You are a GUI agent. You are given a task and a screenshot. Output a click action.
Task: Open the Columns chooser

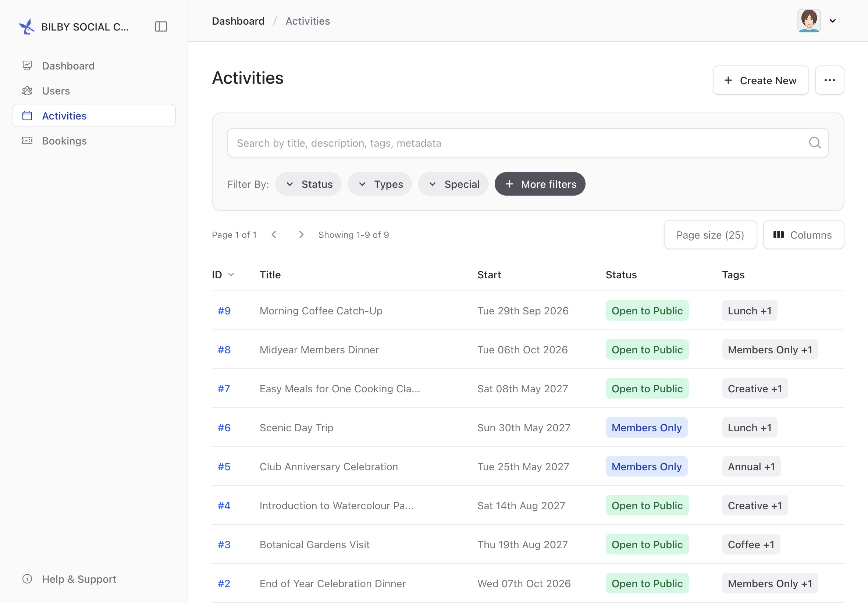click(x=803, y=235)
